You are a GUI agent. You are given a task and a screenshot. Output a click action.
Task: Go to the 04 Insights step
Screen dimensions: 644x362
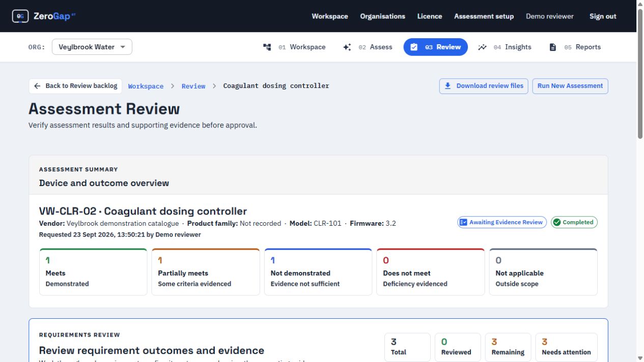click(505, 47)
